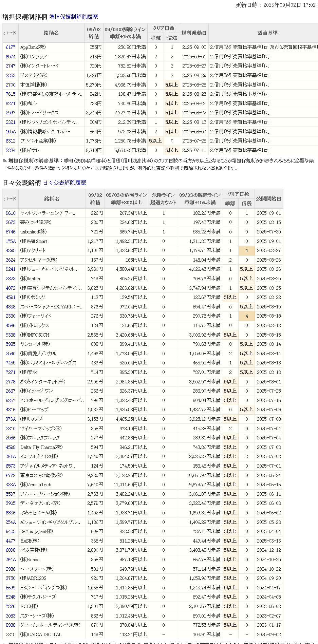318x644 pixels.
Task: Click stock code 2323 fonfun
Action: point(11,279)
